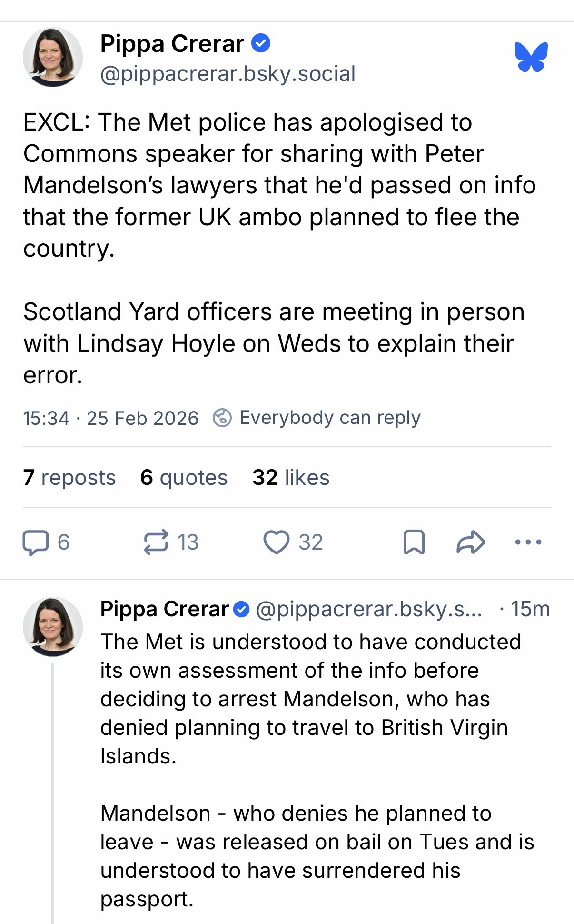Click the blue verified badge in header
This screenshot has height=924, width=574.
click(260, 43)
